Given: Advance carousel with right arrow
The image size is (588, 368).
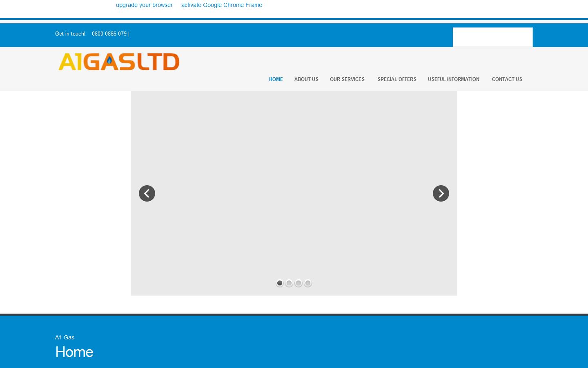Looking at the screenshot, I should click(441, 193).
